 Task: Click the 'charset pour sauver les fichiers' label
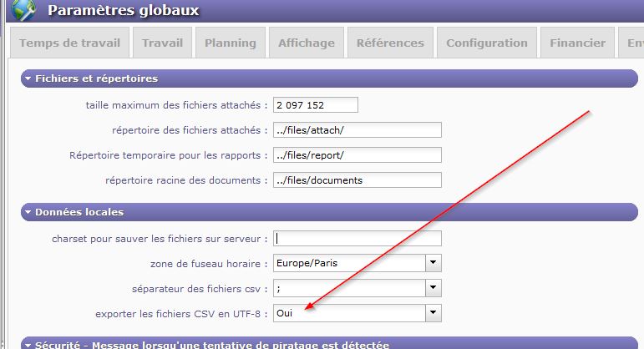[160, 239]
